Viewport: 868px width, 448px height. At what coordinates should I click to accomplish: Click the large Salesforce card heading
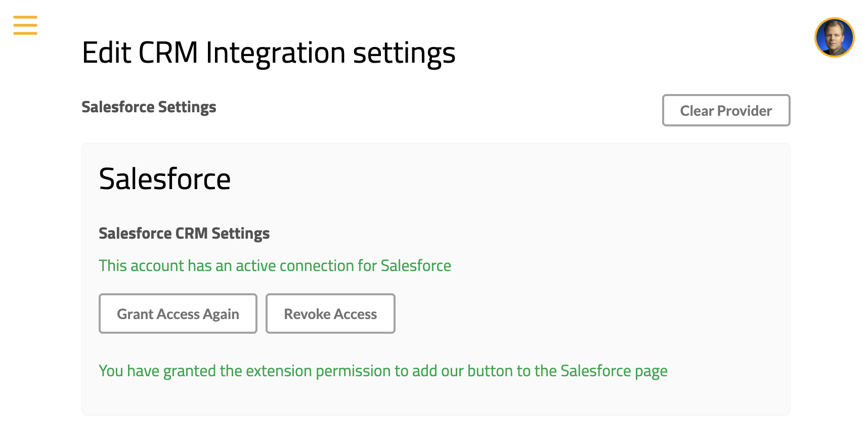165,179
